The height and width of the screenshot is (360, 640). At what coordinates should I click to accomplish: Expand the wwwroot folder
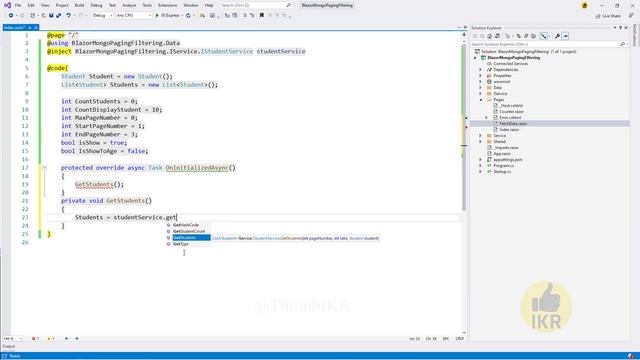click(x=480, y=82)
